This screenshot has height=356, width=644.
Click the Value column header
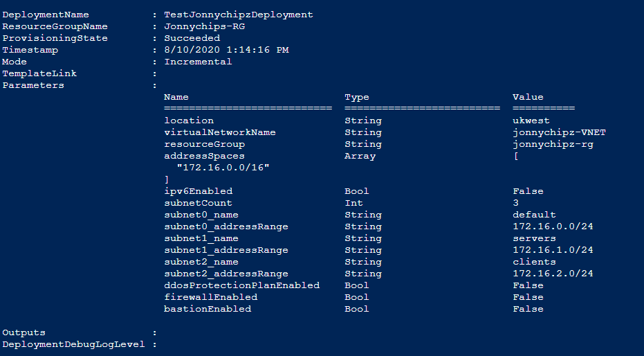528,97
